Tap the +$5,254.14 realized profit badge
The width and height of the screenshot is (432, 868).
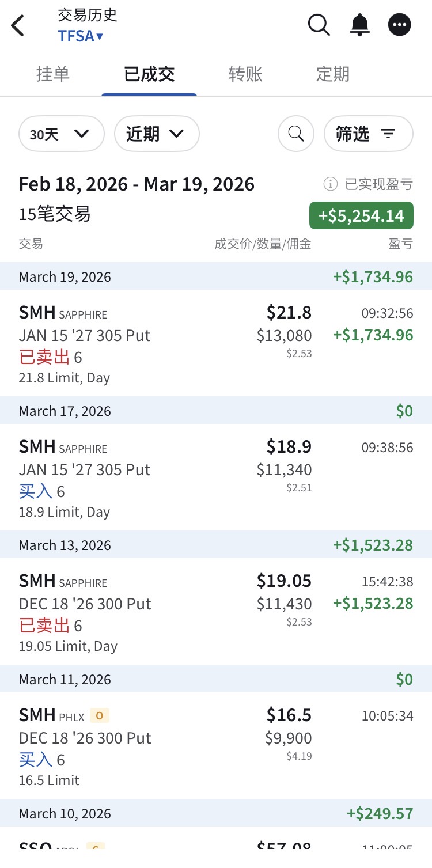(x=361, y=215)
